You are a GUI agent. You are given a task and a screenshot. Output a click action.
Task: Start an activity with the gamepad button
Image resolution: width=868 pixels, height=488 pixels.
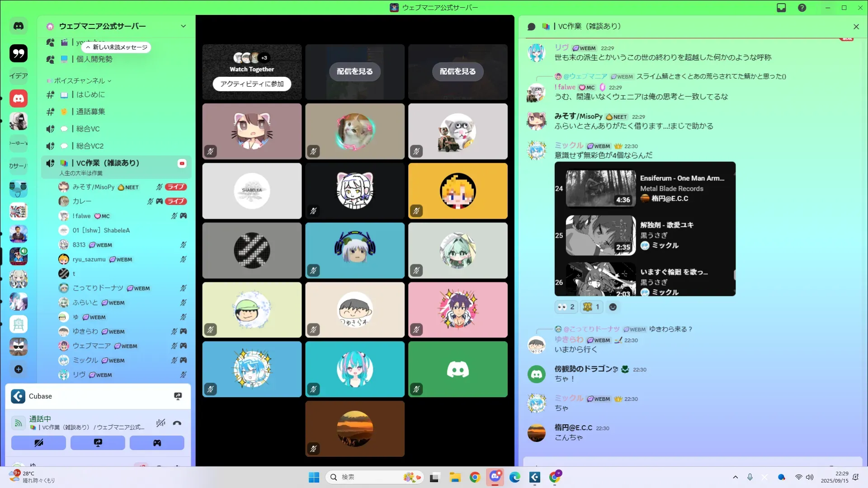coord(157,443)
